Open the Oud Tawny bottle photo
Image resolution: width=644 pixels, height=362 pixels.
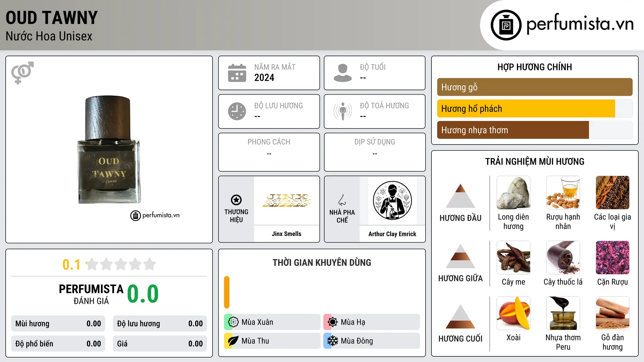click(109, 150)
